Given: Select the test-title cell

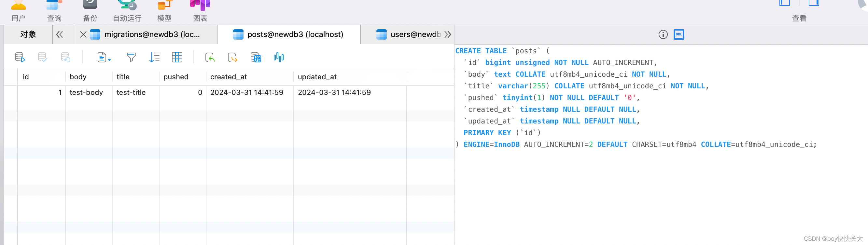Looking at the screenshot, I should point(136,92).
